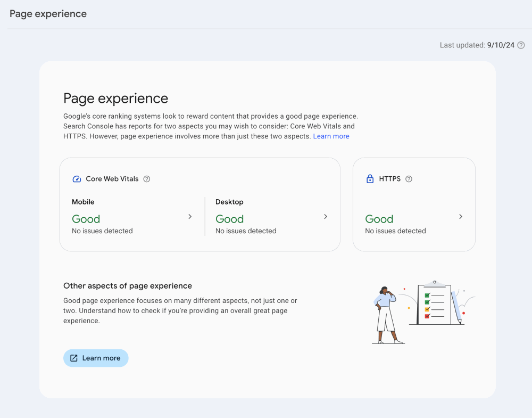The width and height of the screenshot is (532, 418).
Task: Select the Desktop 'Good' status text
Action: tap(229, 219)
